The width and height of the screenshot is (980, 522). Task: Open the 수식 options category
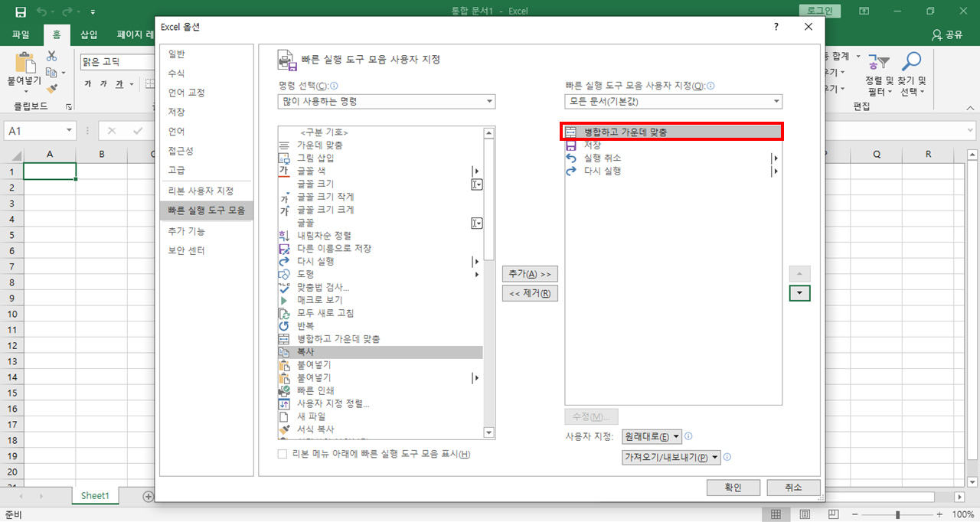click(x=206, y=73)
